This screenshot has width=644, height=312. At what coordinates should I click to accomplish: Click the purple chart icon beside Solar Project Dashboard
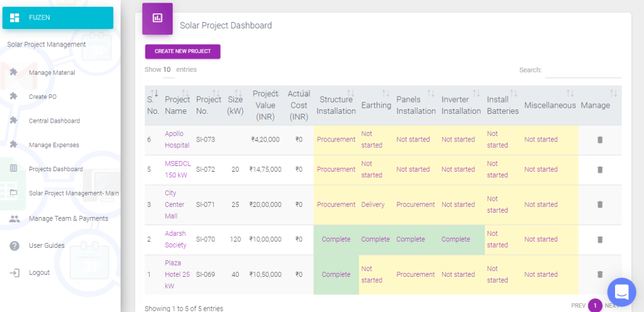coord(157,18)
